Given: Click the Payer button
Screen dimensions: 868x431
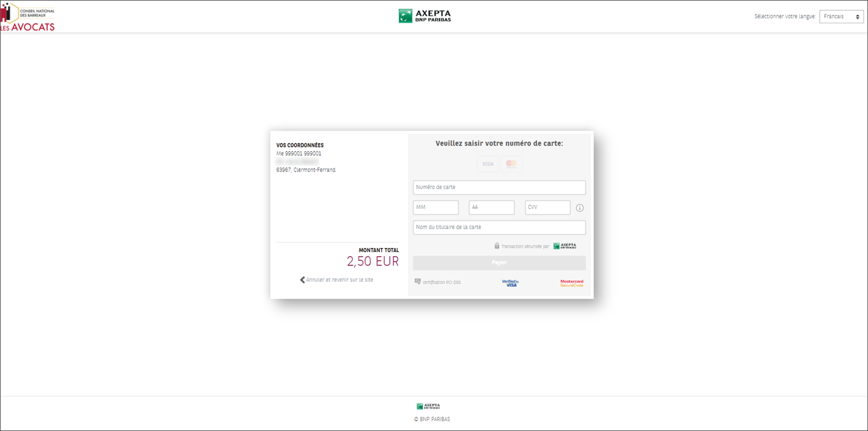Looking at the screenshot, I should point(499,263).
